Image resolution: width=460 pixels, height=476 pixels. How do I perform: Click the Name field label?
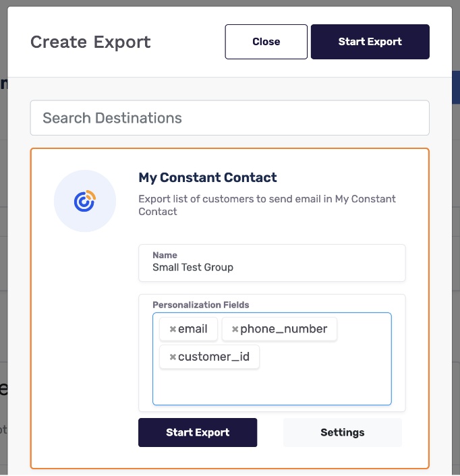pos(165,255)
